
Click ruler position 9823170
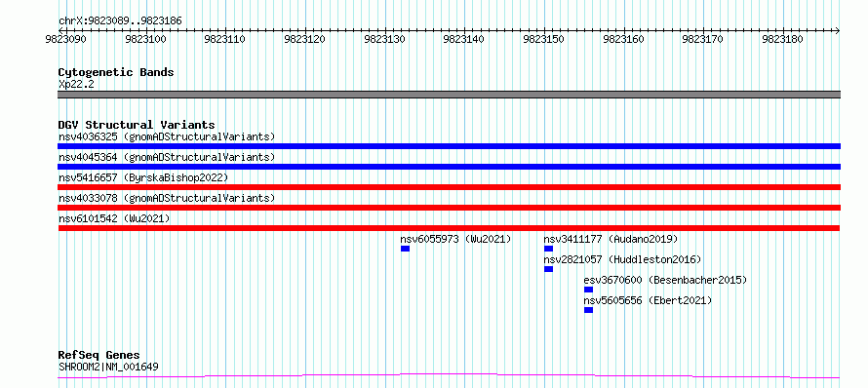pos(703,39)
